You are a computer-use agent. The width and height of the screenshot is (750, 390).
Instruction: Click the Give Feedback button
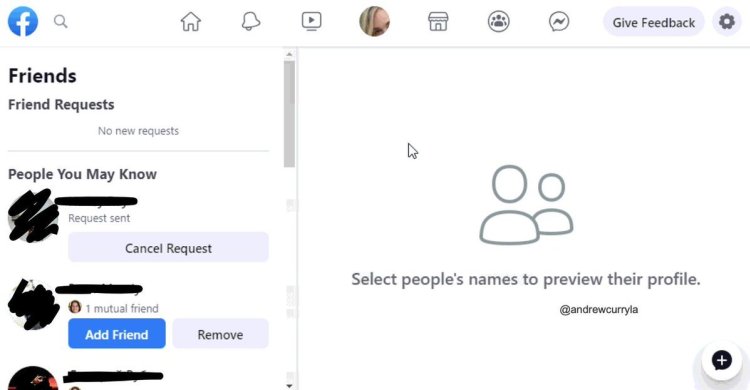tap(653, 22)
